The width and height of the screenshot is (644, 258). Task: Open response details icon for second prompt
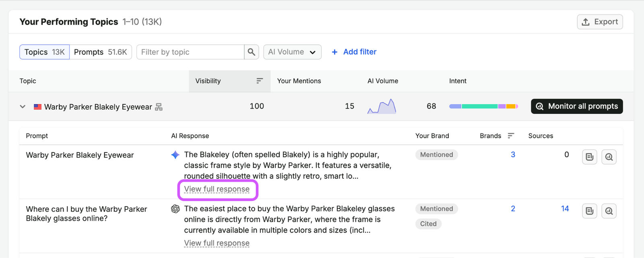[590, 211]
